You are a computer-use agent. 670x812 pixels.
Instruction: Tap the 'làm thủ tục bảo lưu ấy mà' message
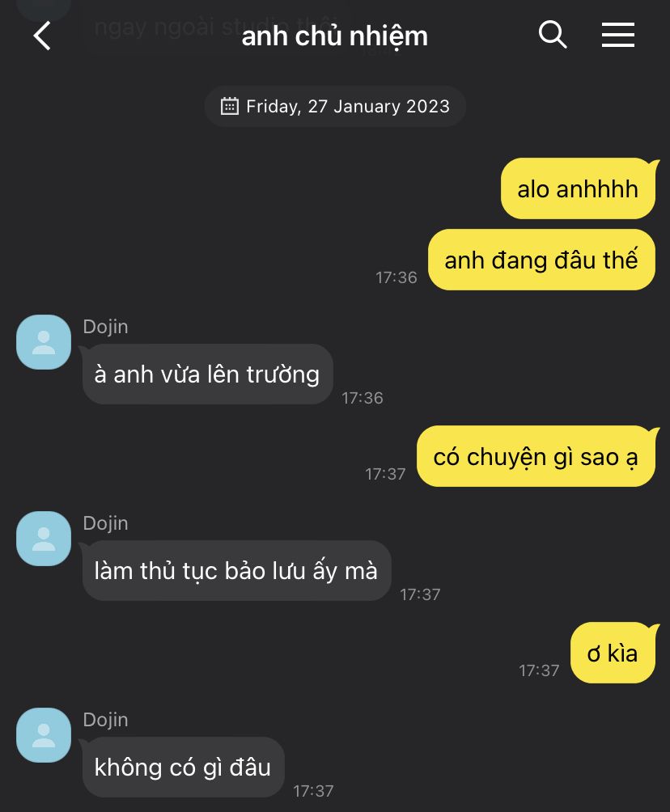pos(236,571)
